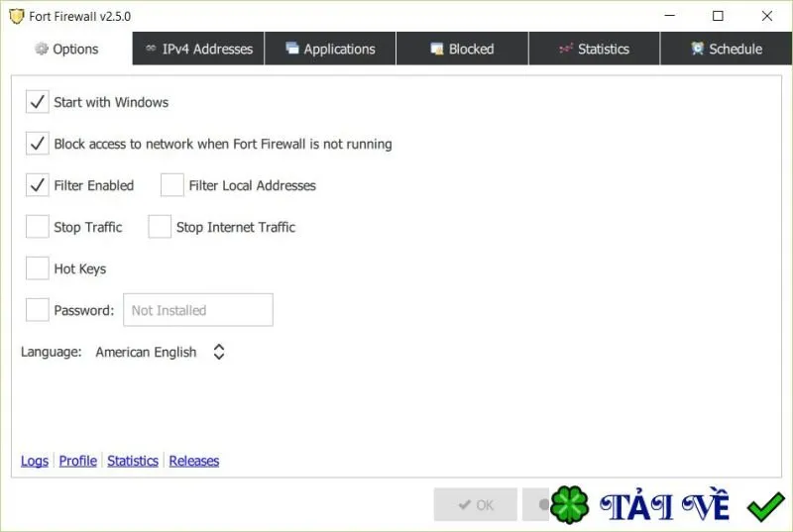
Task: Open the Language selector arrows
Action: click(x=218, y=352)
